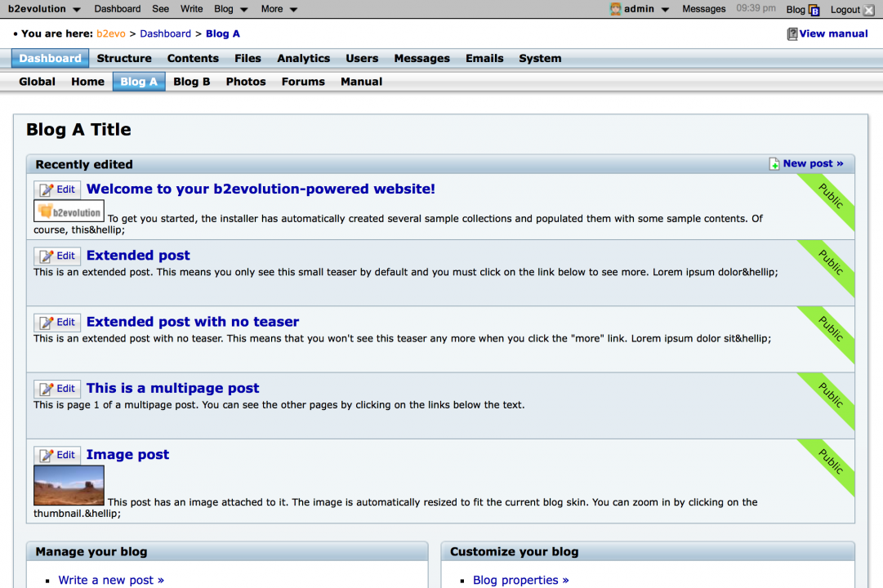Click 'Blog properties »' link

point(521,580)
